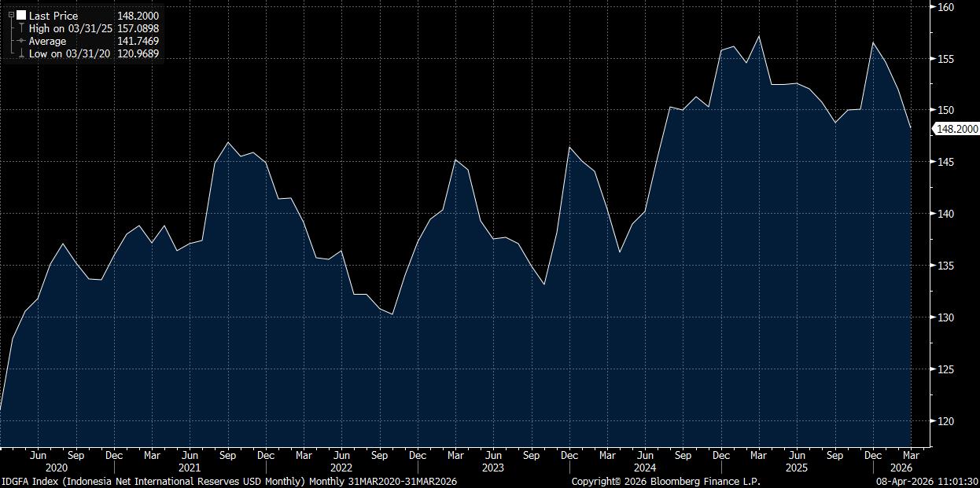
Task: Click the Bloomberg Finance L.P. copyright notice
Action: pyautogui.click(x=665, y=481)
